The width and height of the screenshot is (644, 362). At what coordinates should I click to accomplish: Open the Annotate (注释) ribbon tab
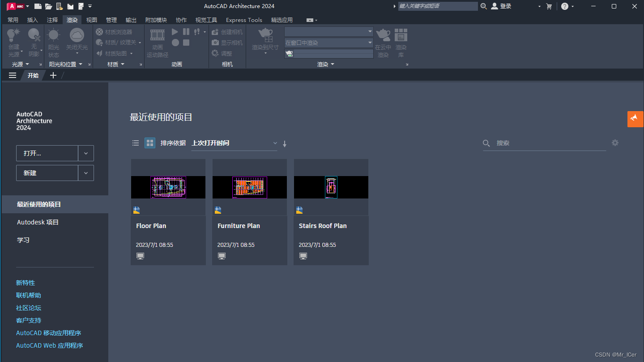pos(52,20)
